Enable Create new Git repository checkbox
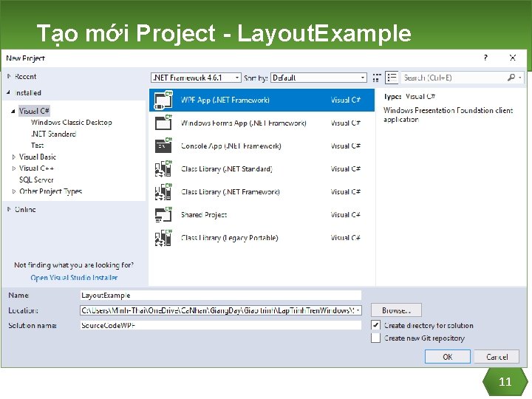The width and height of the screenshot is (532, 399). click(375, 338)
